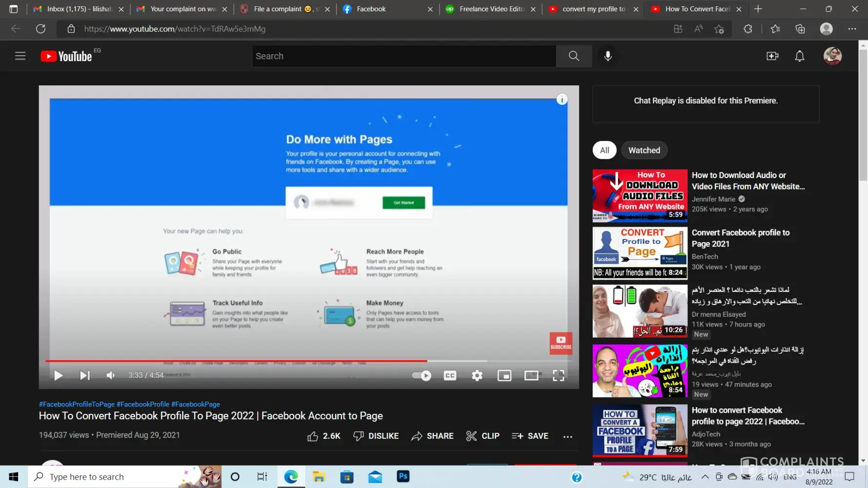Like the video with thumbs up
Viewport: 868px width, 488px height.
[313, 436]
